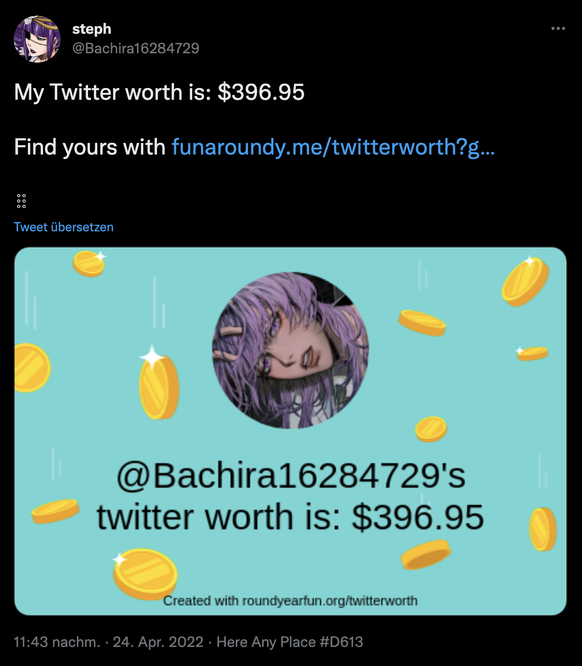Click the big coin next to the Created with caption

tap(145, 574)
